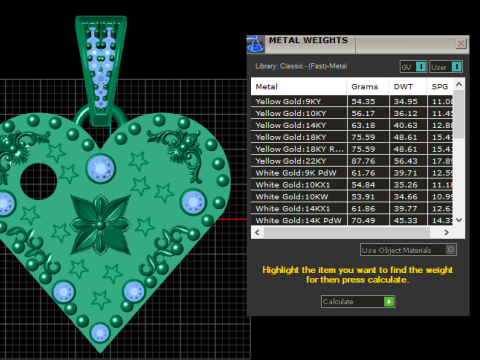Image resolution: width=480 pixels, height=360 pixels.
Task: Click the vertical scrollbar thumb of the metal list
Action: click(459, 113)
